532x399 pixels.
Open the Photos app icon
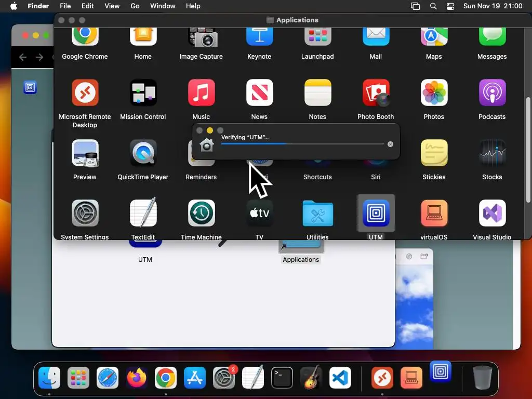pos(434,92)
